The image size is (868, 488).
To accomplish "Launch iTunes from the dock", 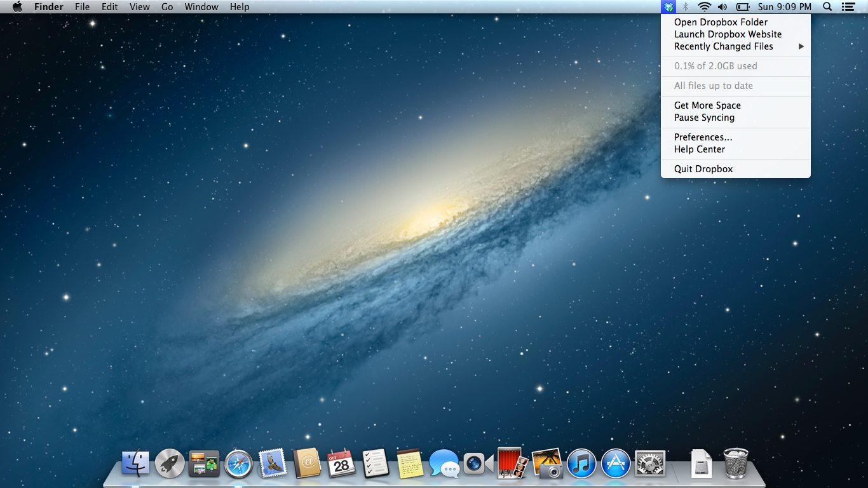I will coord(581,464).
